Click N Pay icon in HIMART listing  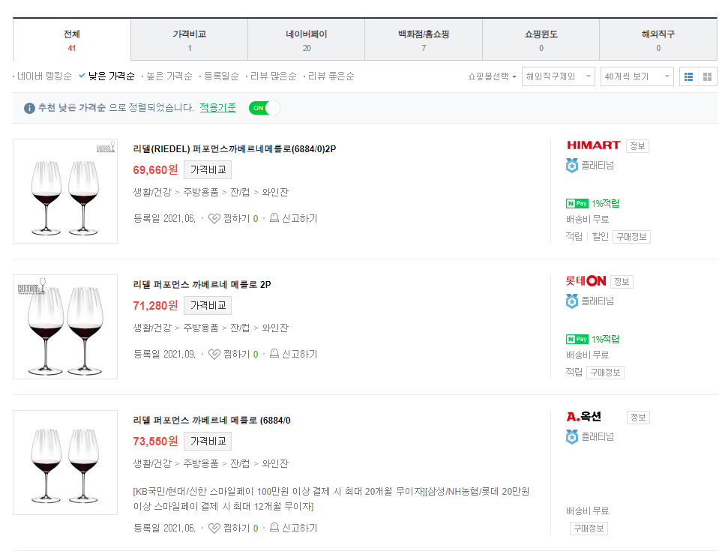tap(577, 203)
